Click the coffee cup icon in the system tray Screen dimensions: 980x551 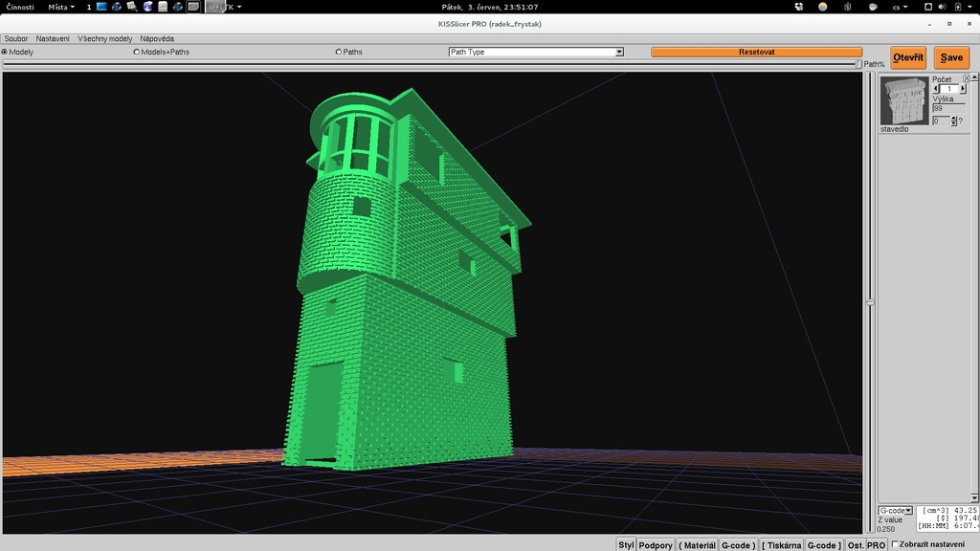(871, 7)
